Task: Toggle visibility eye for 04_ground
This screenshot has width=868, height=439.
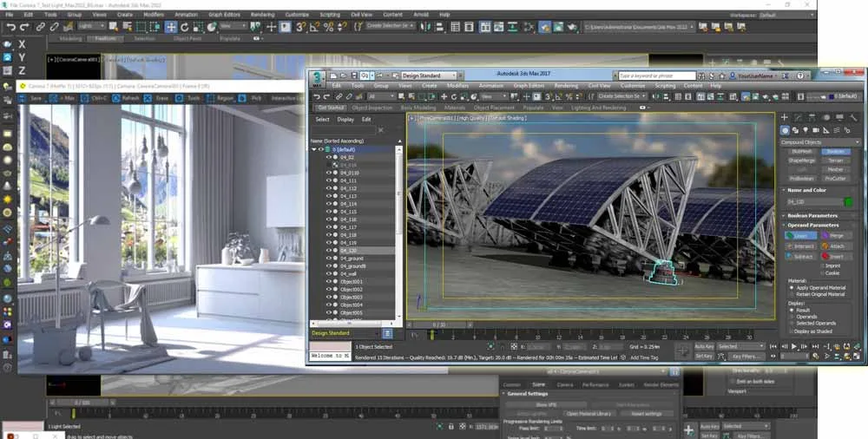Action: [328, 258]
